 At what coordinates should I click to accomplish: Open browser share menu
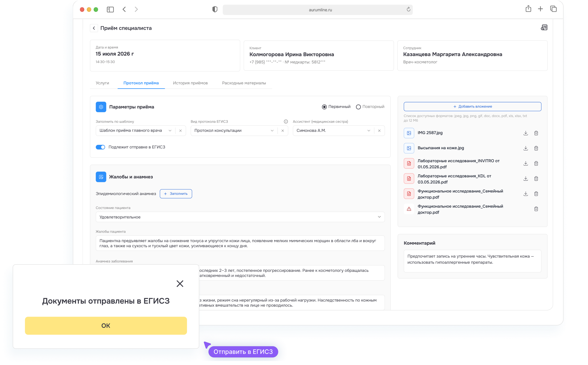coord(528,9)
